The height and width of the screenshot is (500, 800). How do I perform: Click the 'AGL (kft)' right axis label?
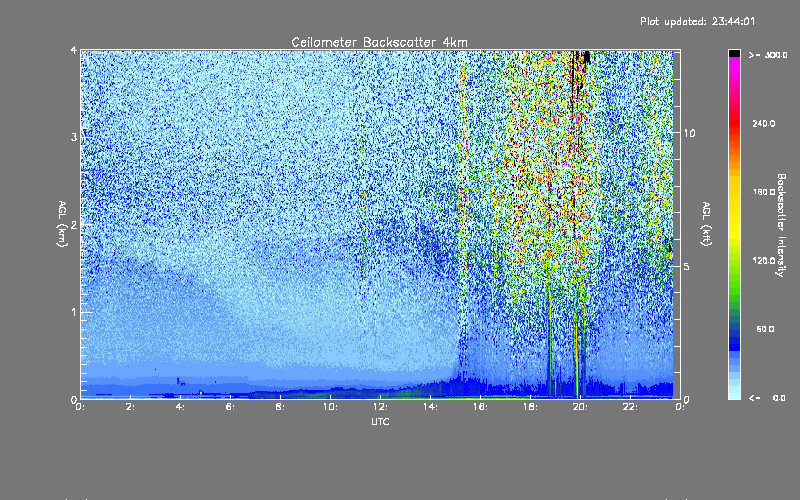coord(706,224)
